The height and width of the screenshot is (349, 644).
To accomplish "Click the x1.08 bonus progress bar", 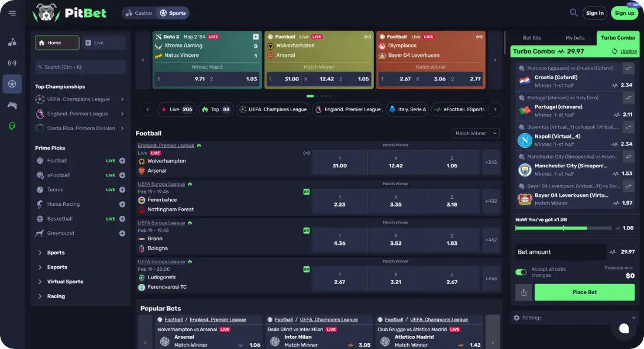I will [x=563, y=228].
